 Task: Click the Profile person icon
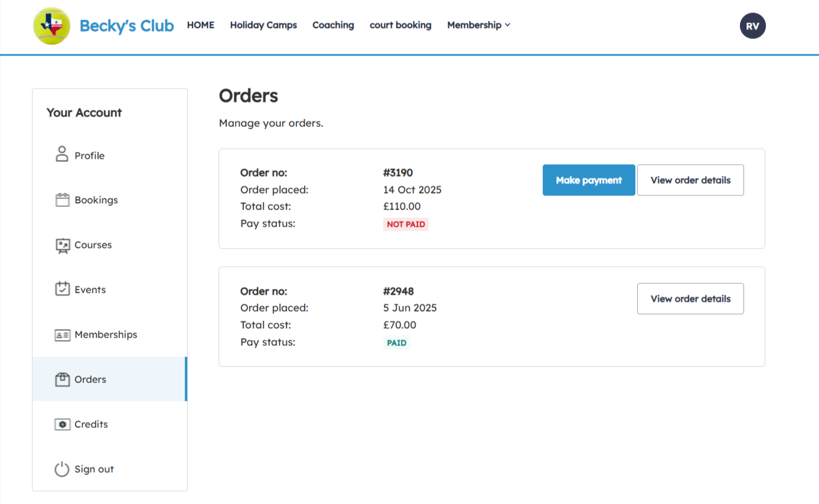coord(62,155)
